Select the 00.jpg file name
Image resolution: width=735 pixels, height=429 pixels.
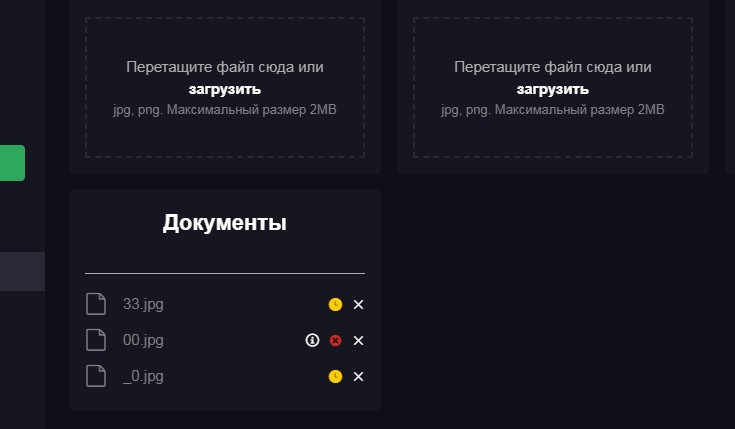click(143, 340)
